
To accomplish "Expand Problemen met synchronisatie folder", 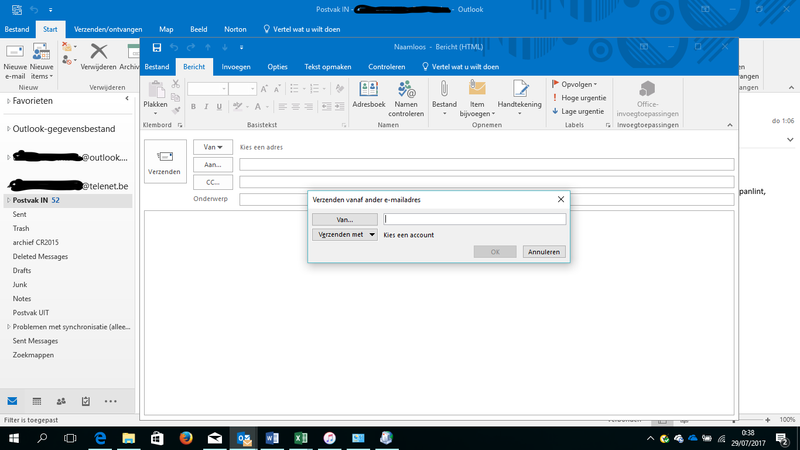I will pos(8,327).
